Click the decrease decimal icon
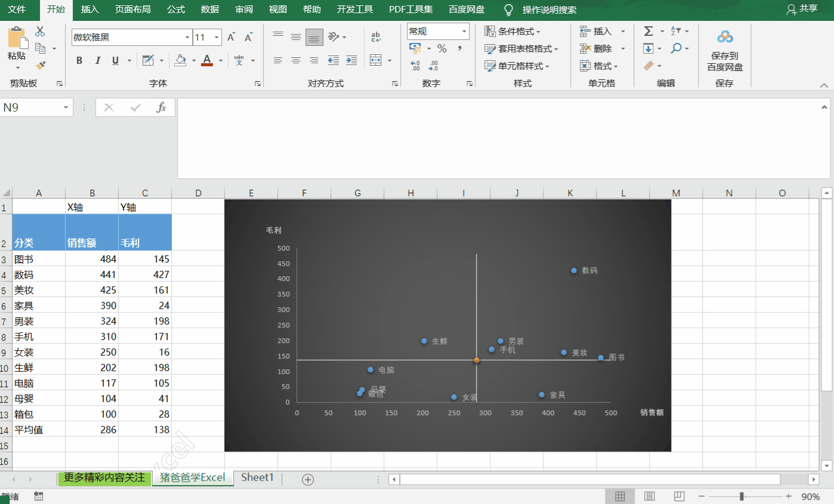Image resolution: width=834 pixels, height=504 pixels. (434, 65)
